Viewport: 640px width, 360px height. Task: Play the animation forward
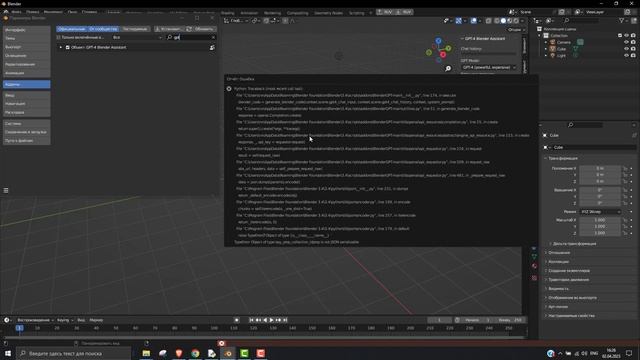point(271,320)
